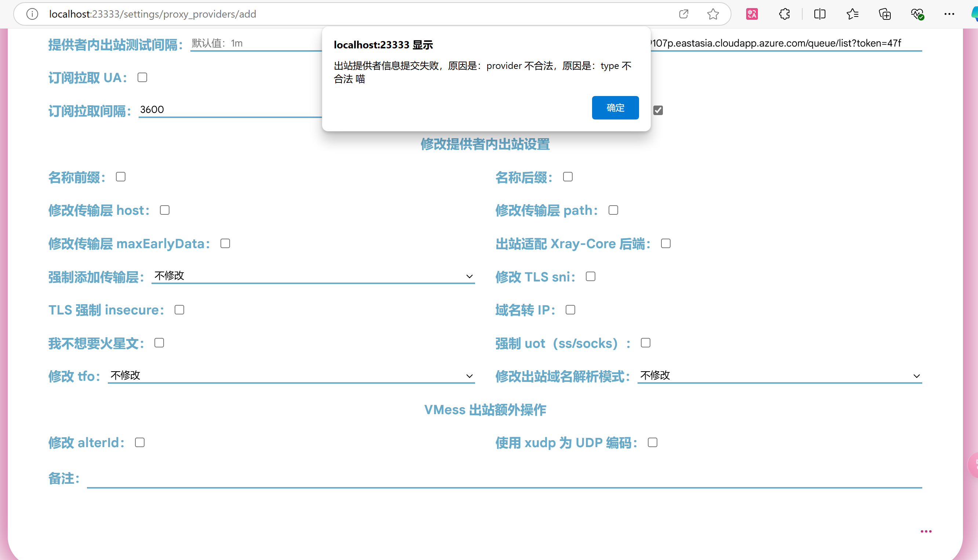Image resolution: width=978 pixels, height=560 pixels.
Task: Open the 修改出站域名解析模式 dropdown
Action: 780,376
